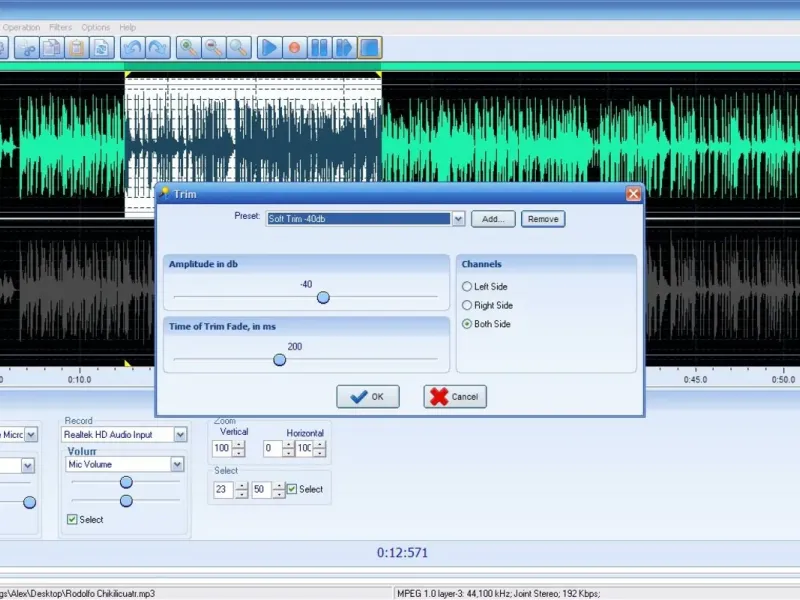Open the Options menu
Viewport: 800px width, 600px height.
[96, 27]
